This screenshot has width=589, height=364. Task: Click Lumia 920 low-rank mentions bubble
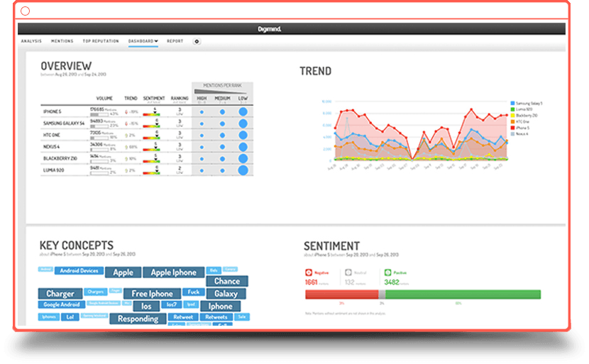coord(243,170)
